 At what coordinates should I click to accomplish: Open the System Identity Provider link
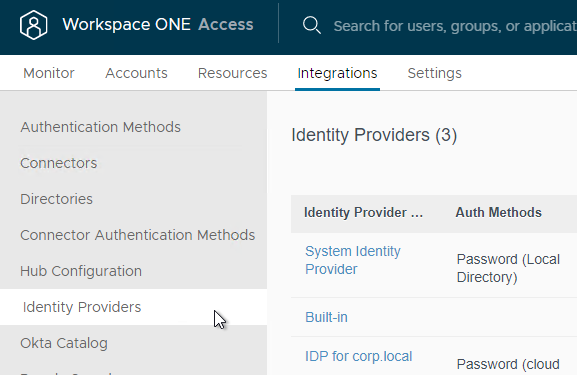point(353,260)
